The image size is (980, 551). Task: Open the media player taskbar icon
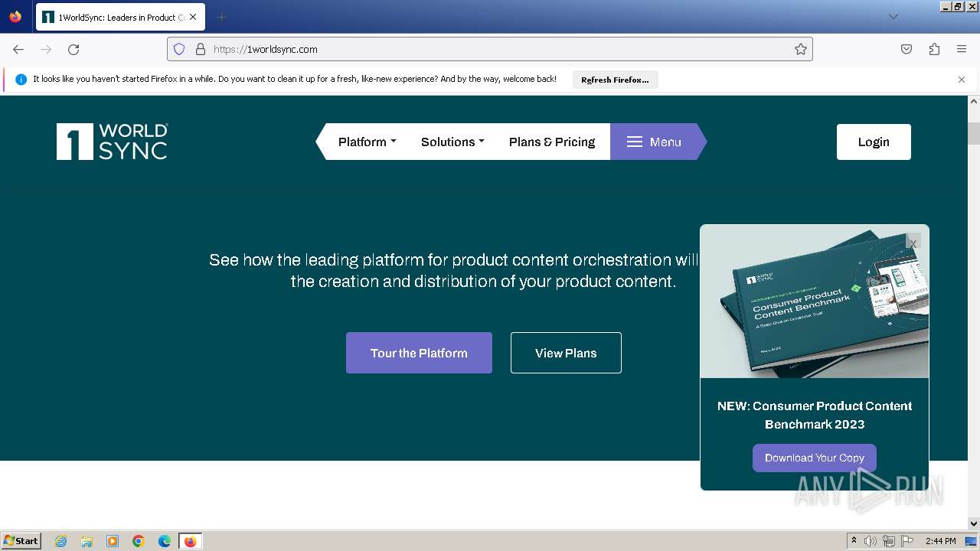[113, 541]
